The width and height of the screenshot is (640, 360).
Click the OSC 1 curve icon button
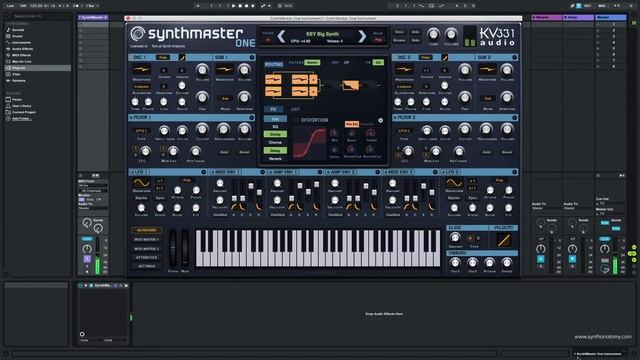click(182, 58)
